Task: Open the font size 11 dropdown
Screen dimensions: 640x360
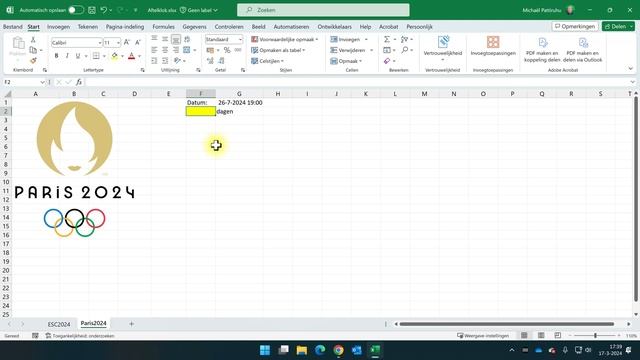Action: (118, 42)
